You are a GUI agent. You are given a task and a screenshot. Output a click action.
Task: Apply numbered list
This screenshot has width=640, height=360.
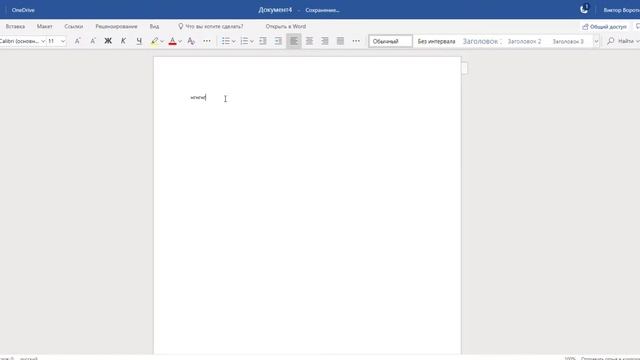[x=244, y=41]
